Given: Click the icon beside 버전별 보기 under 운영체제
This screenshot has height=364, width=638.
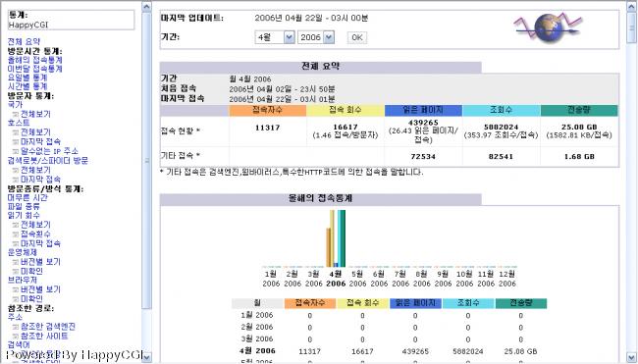Looking at the screenshot, I should pos(16,262).
